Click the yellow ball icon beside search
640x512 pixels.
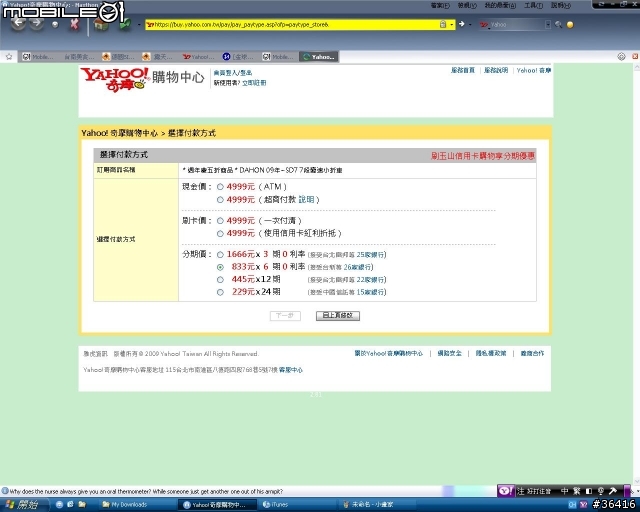(x=570, y=25)
